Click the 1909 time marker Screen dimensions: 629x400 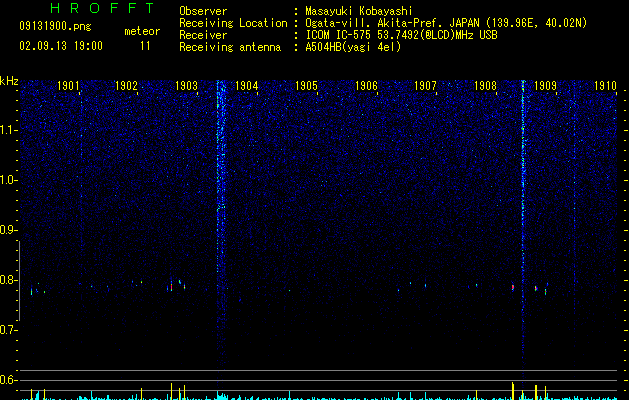coord(546,86)
